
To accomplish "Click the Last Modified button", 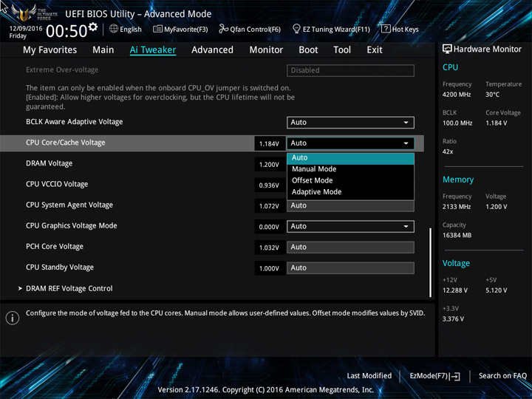I will 369,376.
